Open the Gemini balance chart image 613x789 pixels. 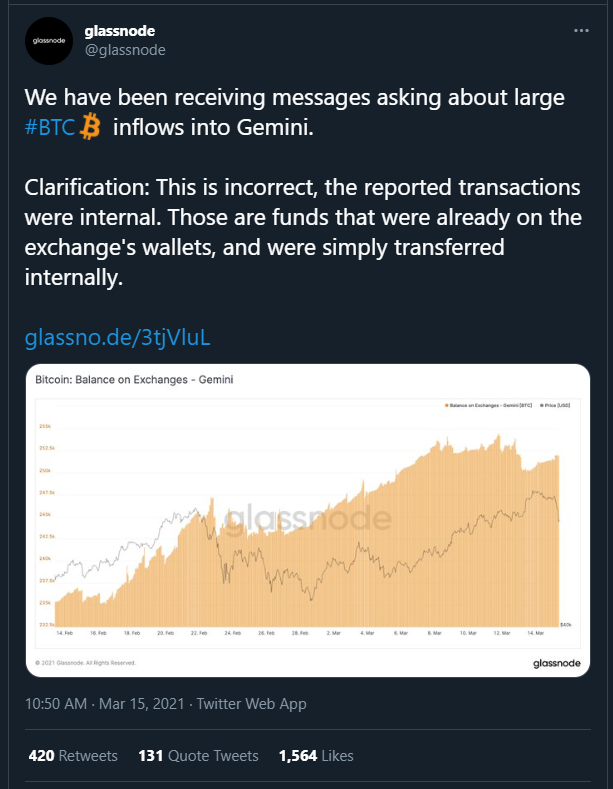pyautogui.click(x=308, y=520)
